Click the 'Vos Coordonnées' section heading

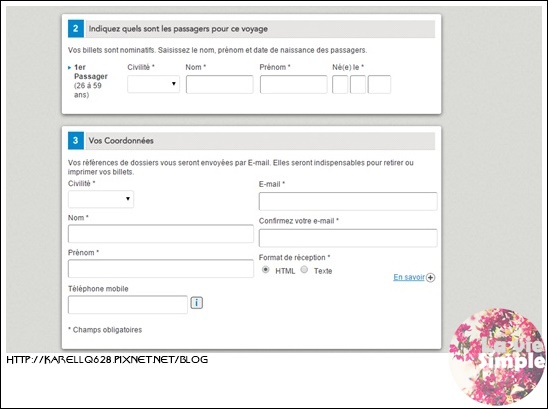point(121,141)
